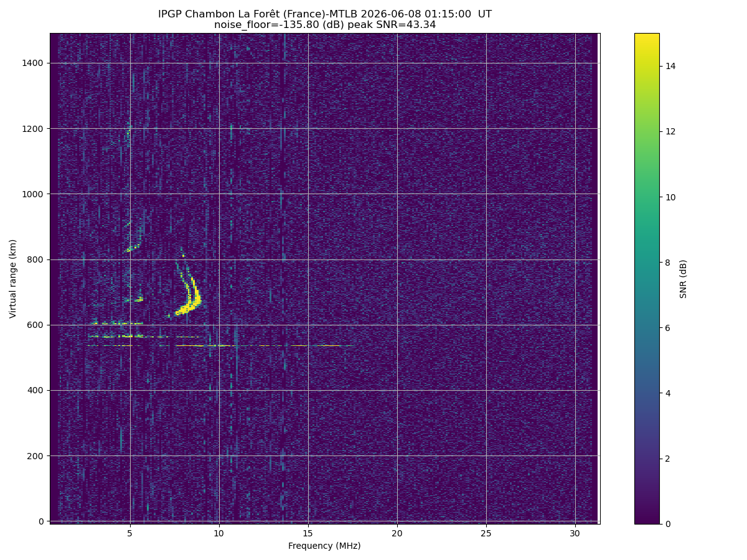This screenshot has width=747, height=560.
Task: Click the Virtual range (km) axis label
Action: pos(13,279)
